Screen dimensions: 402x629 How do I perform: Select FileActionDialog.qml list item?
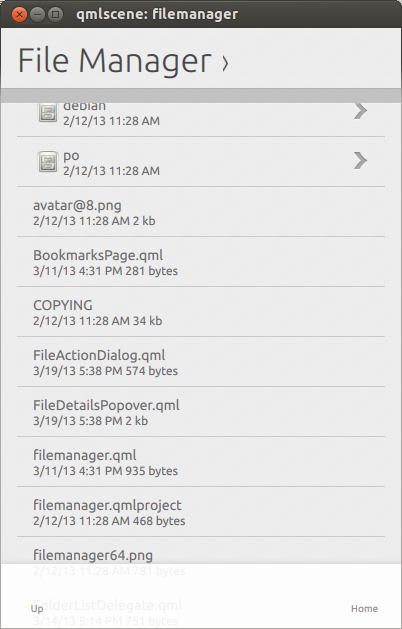pyautogui.click(x=201, y=362)
